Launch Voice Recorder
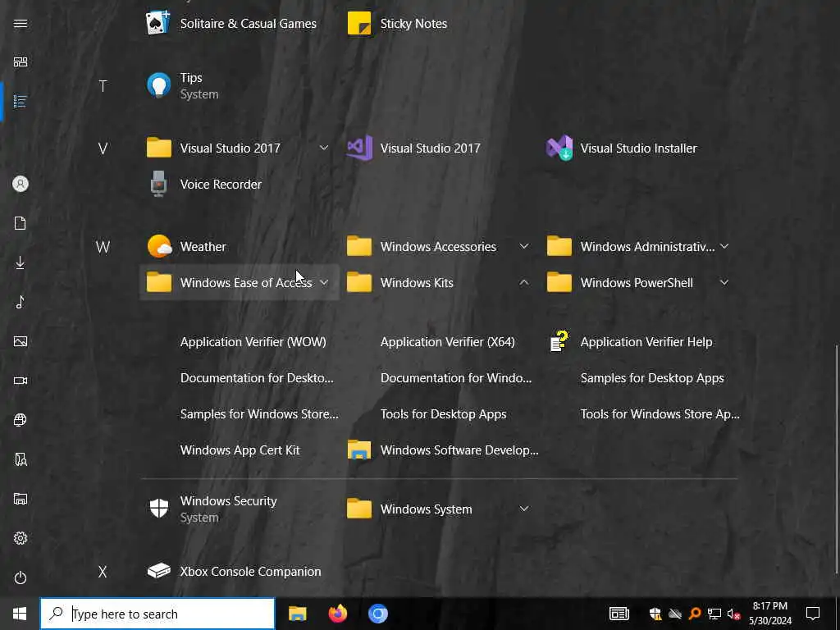This screenshot has width=840, height=630. (x=239, y=185)
